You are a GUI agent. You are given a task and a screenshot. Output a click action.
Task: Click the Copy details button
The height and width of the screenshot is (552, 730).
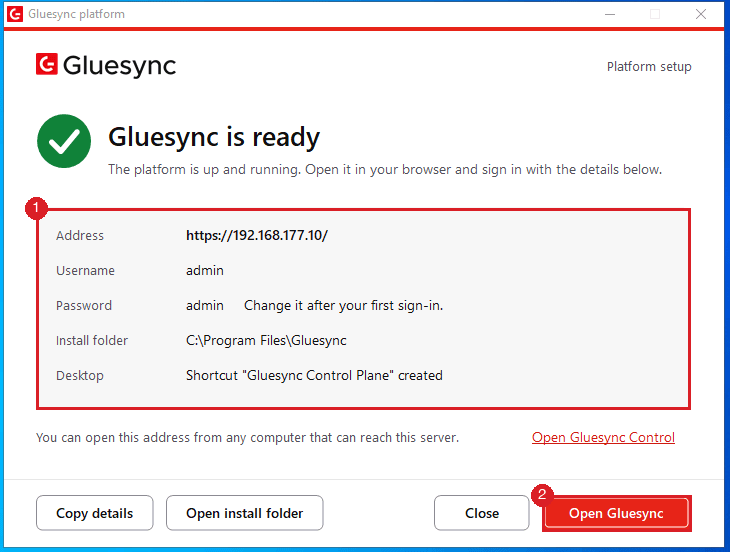tap(95, 513)
